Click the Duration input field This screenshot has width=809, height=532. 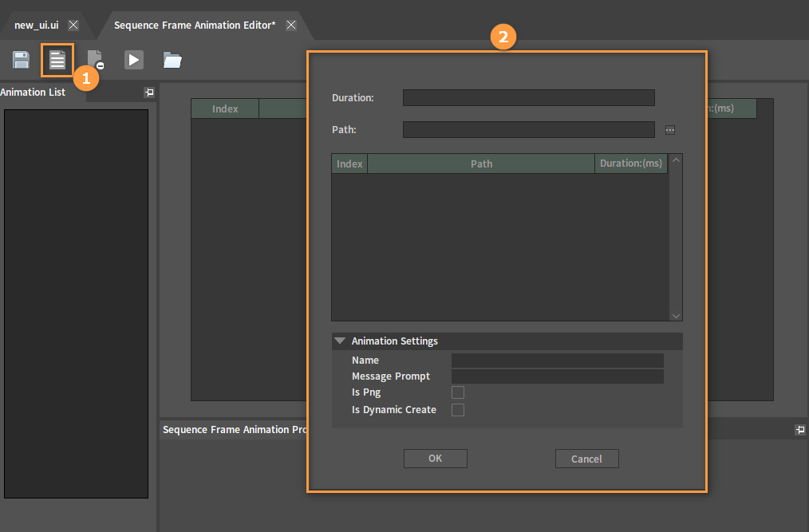tap(529, 97)
